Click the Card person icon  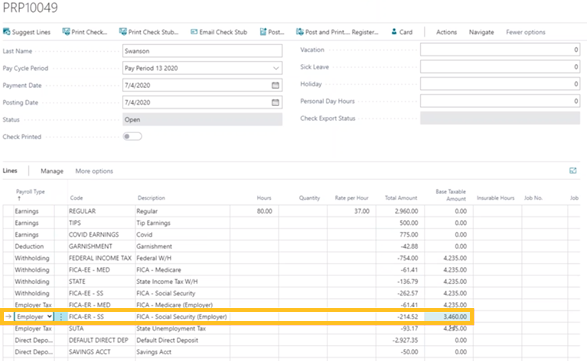tap(394, 32)
